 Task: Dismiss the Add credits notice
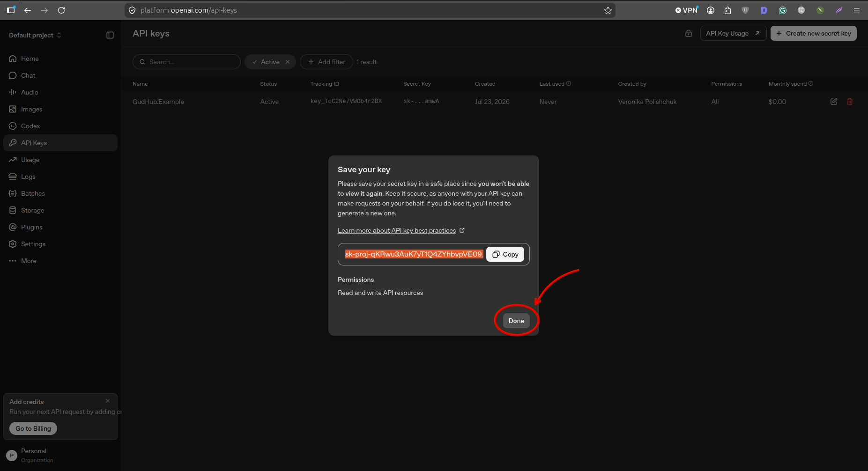108,401
